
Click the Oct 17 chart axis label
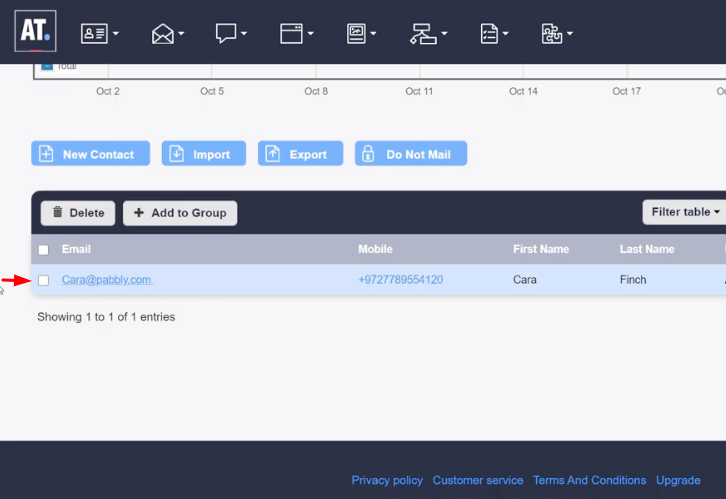(x=626, y=91)
